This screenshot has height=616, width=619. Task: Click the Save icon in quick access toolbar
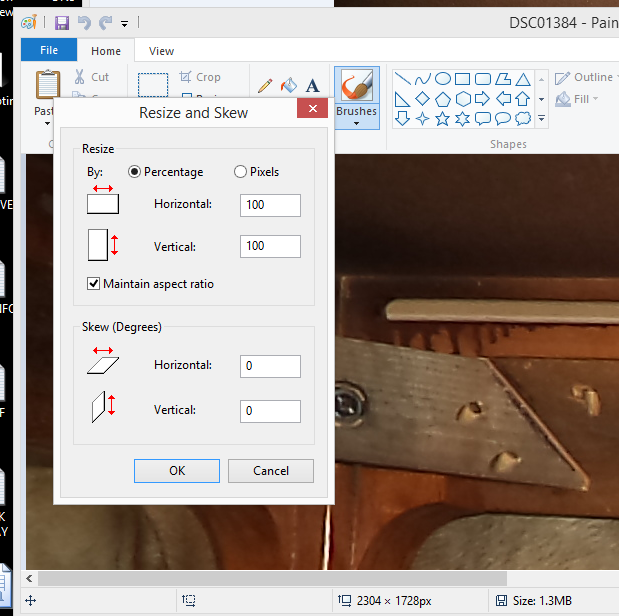point(62,23)
